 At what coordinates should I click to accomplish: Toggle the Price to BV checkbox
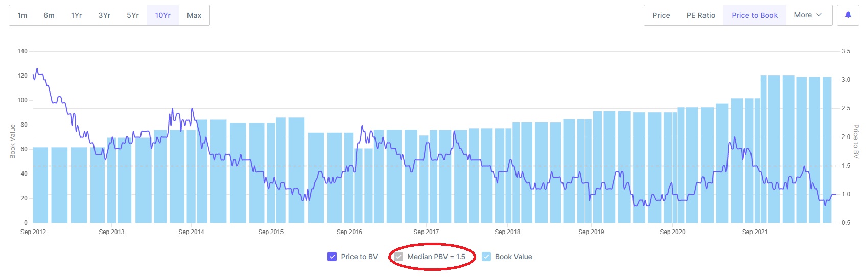[332, 257]
